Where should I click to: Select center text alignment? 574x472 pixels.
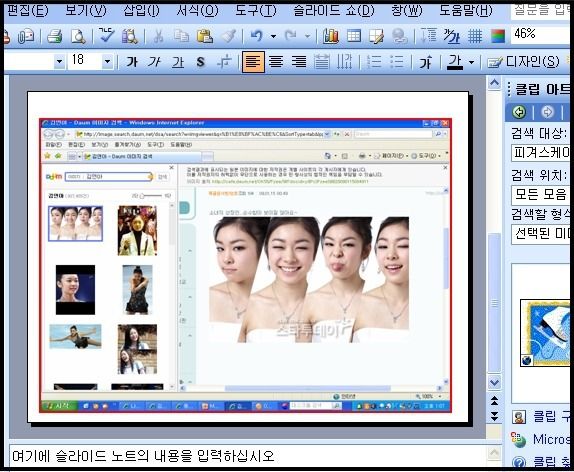[x=276, y=62]
